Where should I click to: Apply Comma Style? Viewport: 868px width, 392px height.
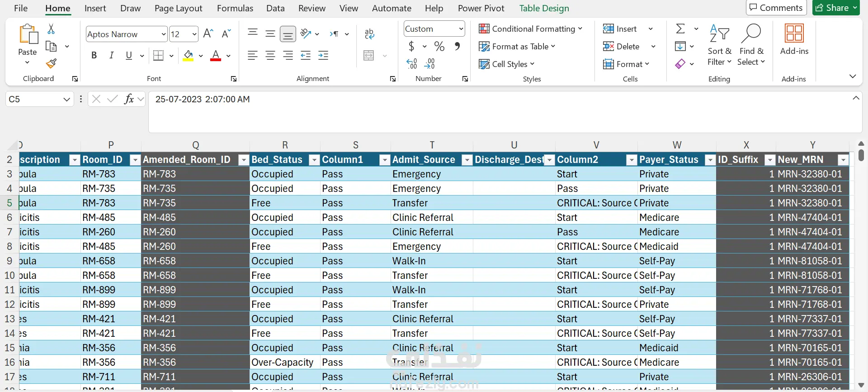pyautogui.click(x=458, y=46)
